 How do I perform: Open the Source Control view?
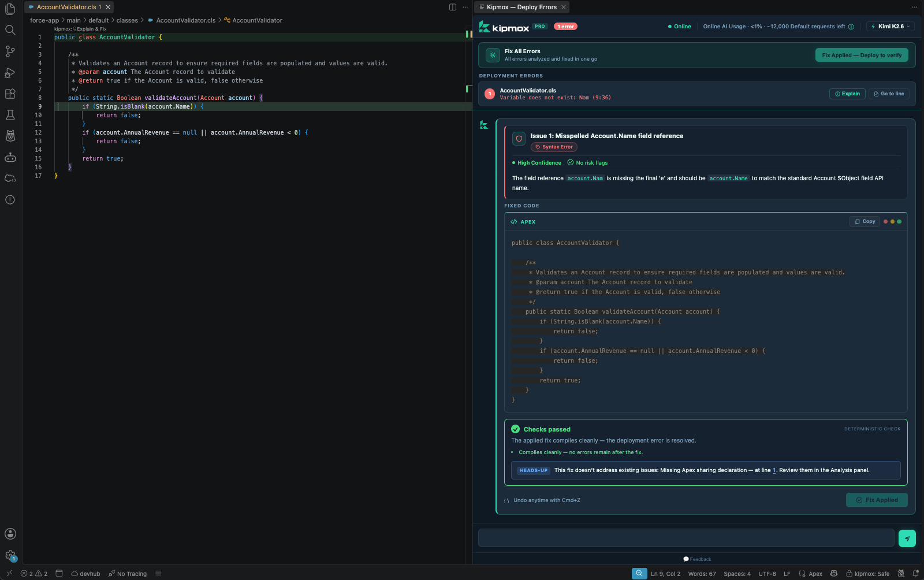point(10,51)
